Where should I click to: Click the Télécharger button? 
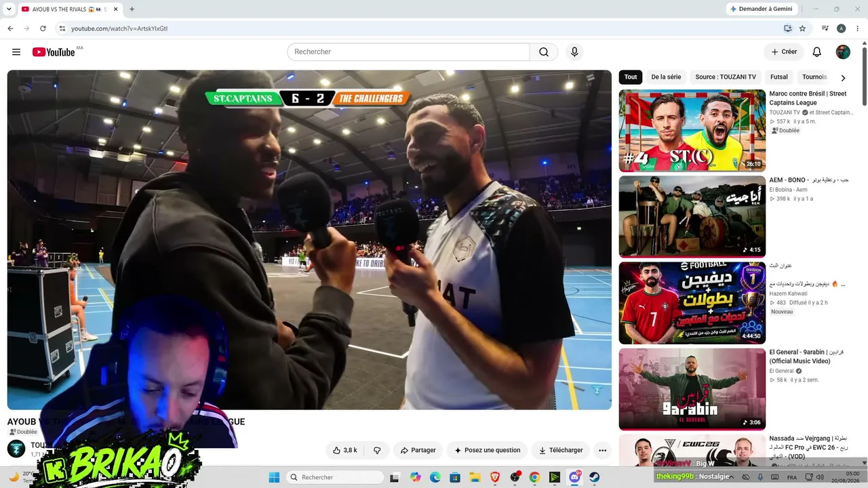(561, 450)
